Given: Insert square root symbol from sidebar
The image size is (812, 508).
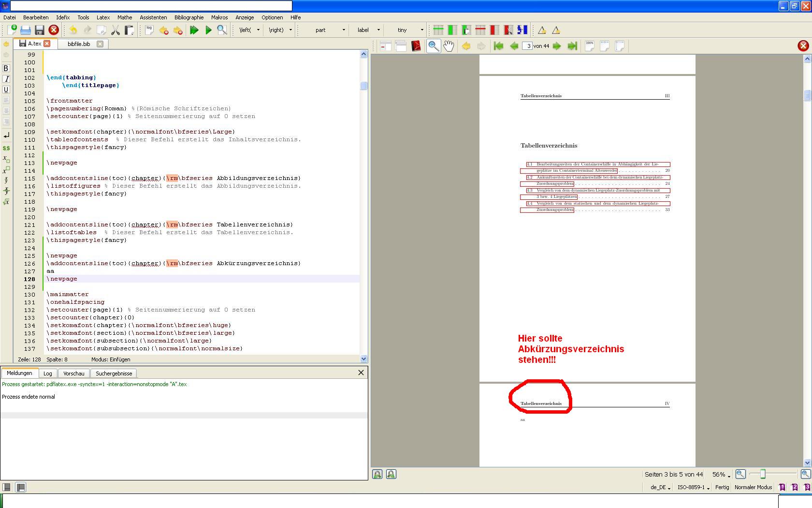Looking at the screenshot, I should pyautogui.click(x=6, y=202).
